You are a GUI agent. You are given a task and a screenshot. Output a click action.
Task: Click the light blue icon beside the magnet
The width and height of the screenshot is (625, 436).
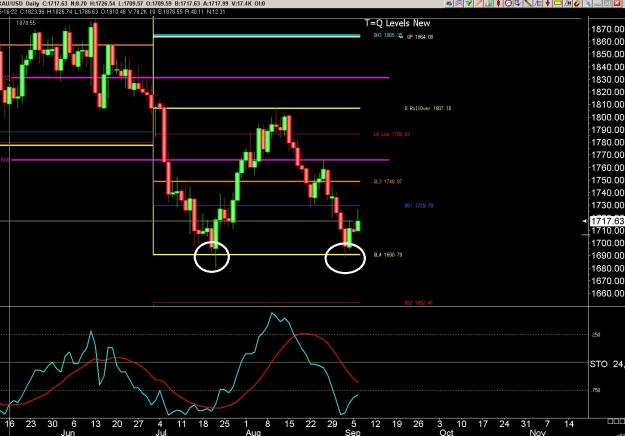588,3
